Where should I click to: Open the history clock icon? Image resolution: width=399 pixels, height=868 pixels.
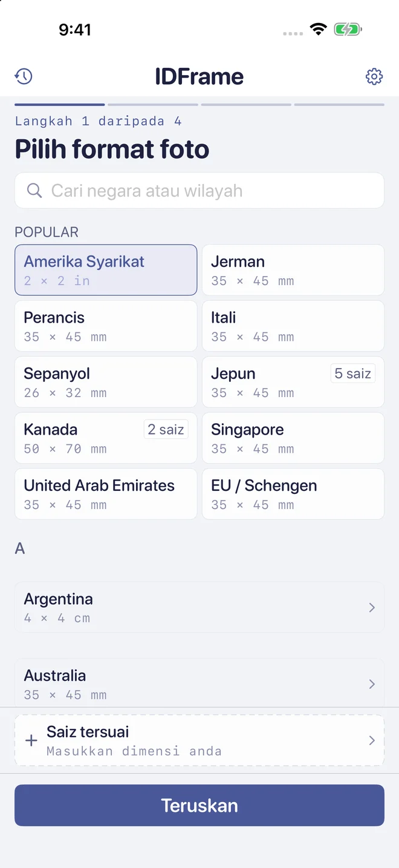coord(24,76)
